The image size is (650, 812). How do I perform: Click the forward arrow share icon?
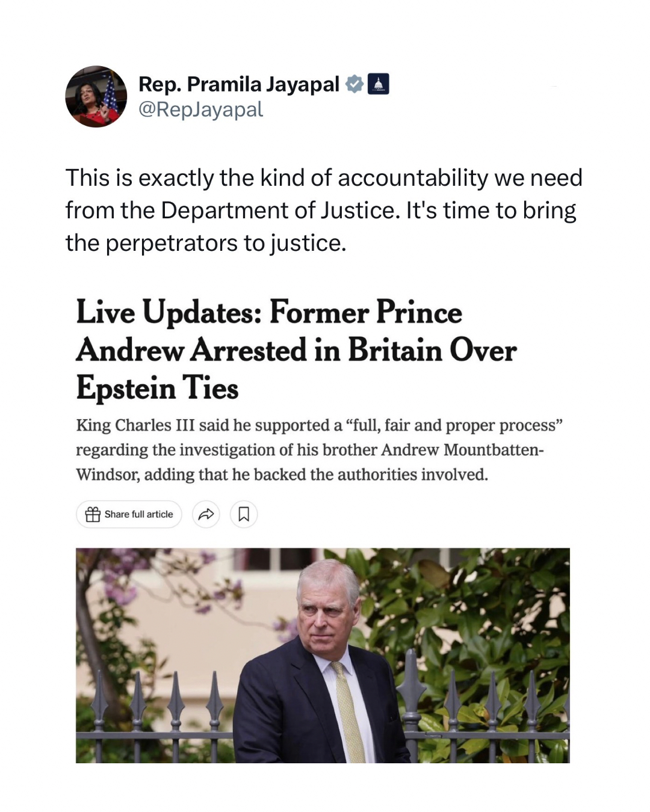tap(206, 514)
